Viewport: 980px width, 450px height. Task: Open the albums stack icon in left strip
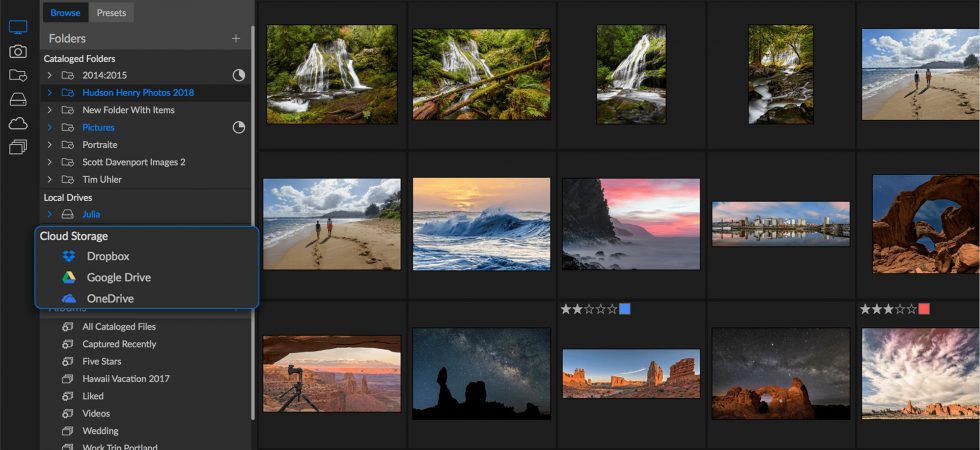[x=18, y=147]
